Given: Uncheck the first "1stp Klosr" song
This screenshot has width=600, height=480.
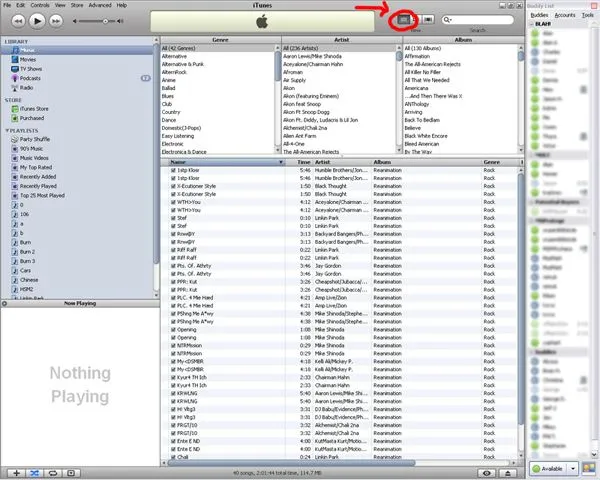Looking at the screenshot, I should pos(174,170).
